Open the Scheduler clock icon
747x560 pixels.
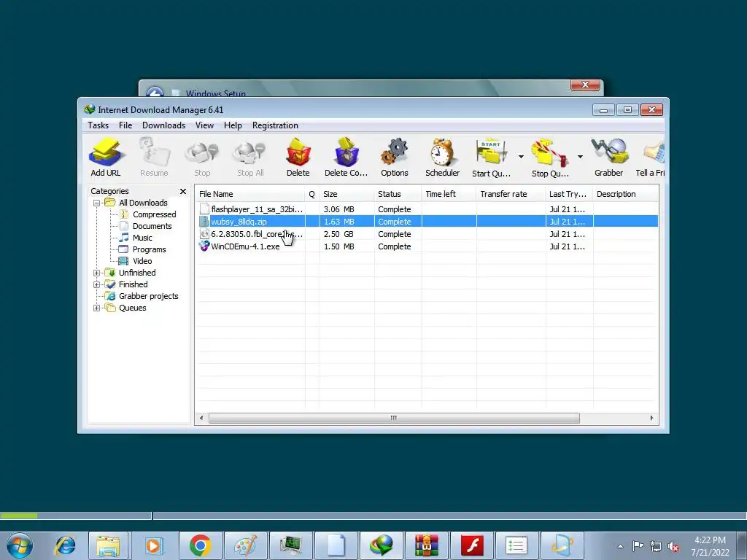pos(443,157)
